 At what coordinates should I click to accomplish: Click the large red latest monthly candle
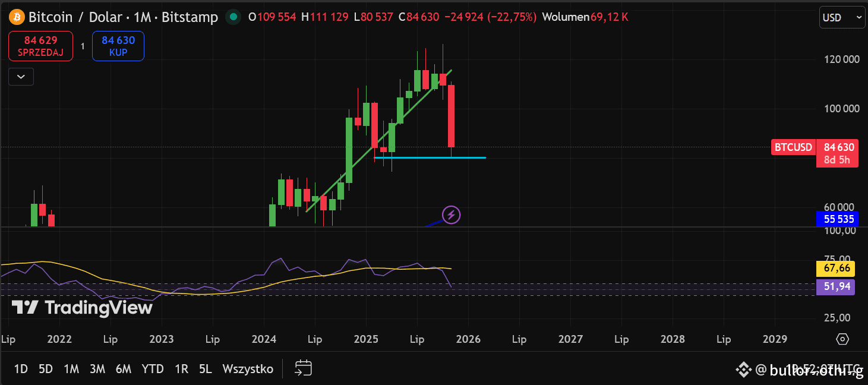coord(452,116)
